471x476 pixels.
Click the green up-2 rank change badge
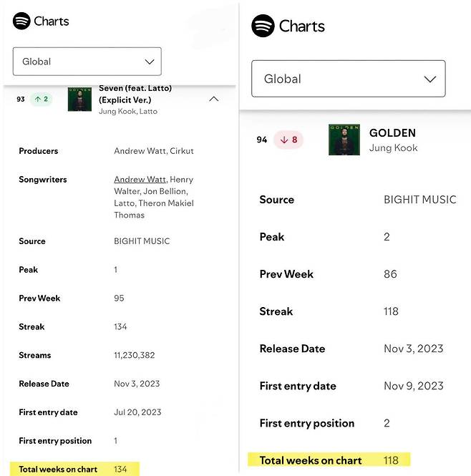42,99
